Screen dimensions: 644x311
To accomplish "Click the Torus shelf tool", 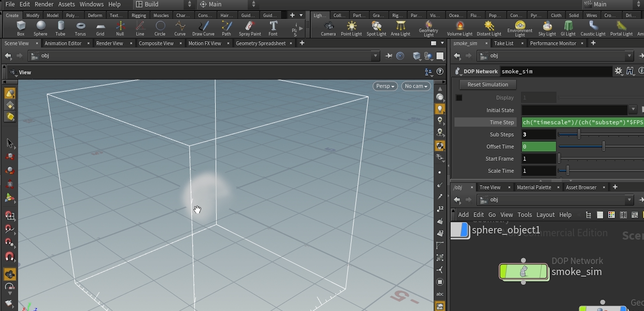I will (80, 28).
